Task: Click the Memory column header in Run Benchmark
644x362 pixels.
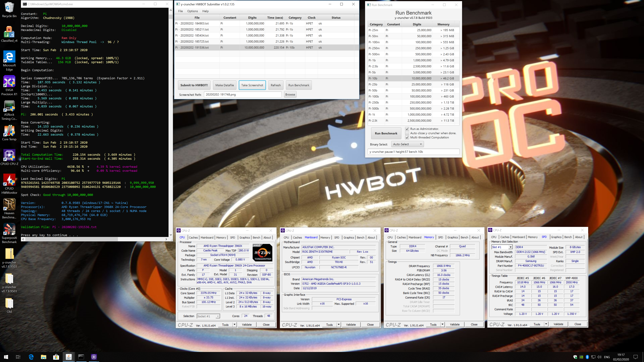Action: pos(443,24)
